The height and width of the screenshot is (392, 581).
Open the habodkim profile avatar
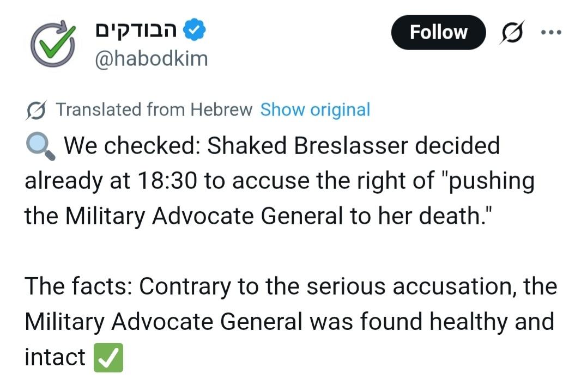click(52, 45)
